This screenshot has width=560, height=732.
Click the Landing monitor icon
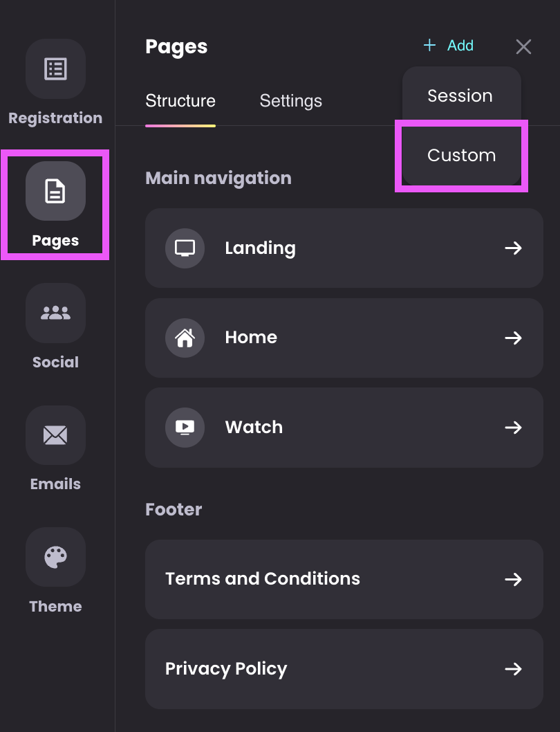tap(185, 248)
